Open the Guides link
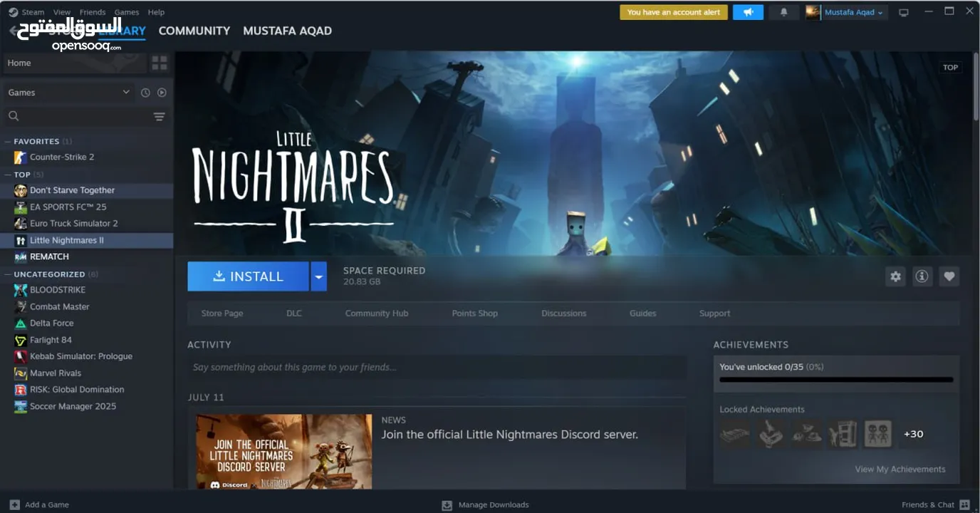980x513 pixels. click(x=642, y=313)
